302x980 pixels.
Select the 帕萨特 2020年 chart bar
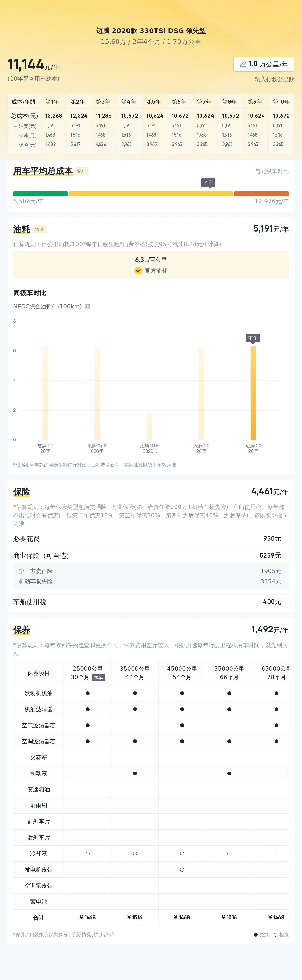pos(97,393)
